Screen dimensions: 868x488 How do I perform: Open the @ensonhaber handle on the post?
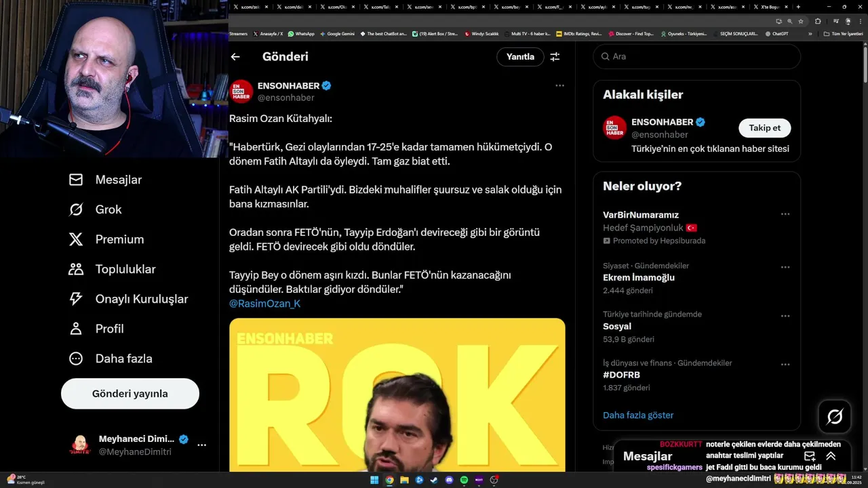[x=285, y=98]
